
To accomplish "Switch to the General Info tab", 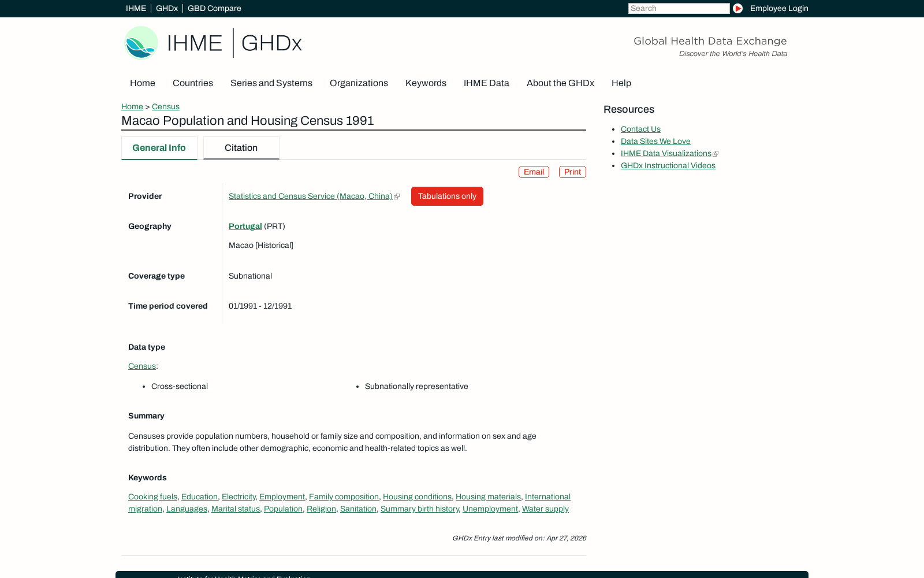I will (x=159, y=148).
